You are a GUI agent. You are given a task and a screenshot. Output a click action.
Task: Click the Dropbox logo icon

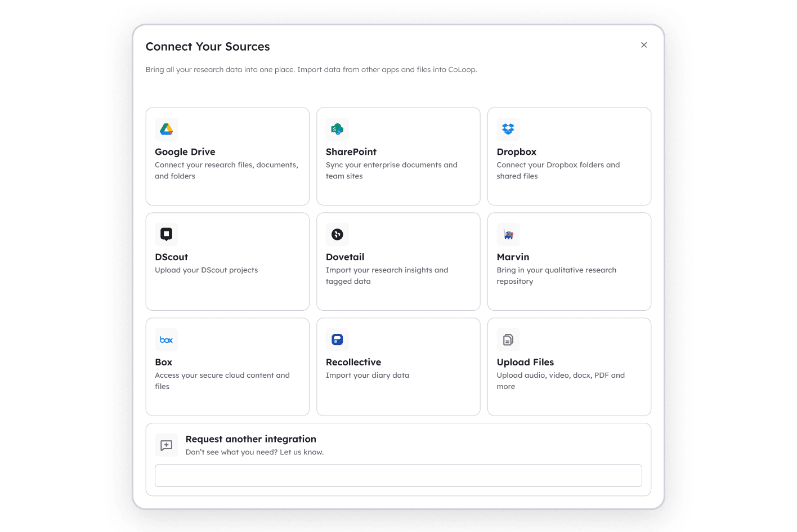click(x=508, y=129)
